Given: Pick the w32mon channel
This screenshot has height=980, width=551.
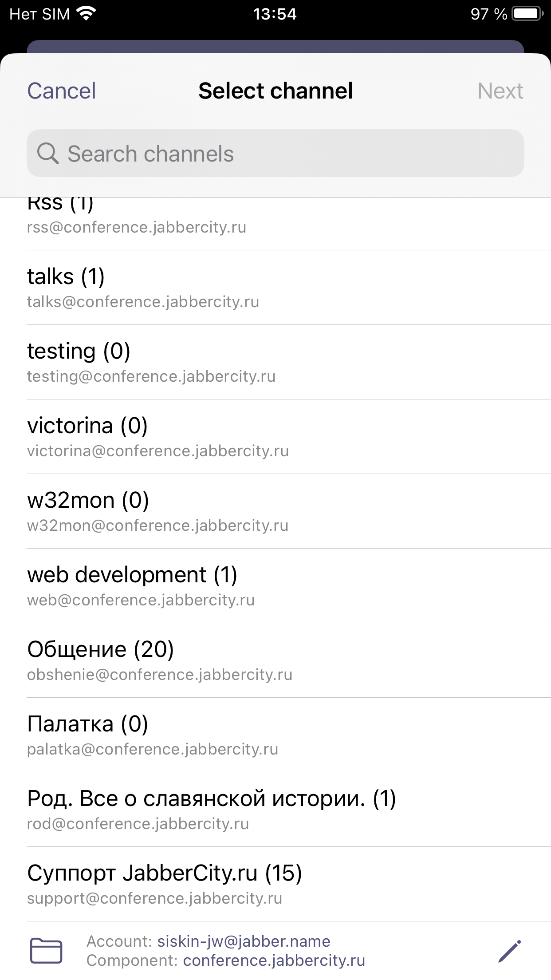Looking at the screenshot, I should (275, 511).
